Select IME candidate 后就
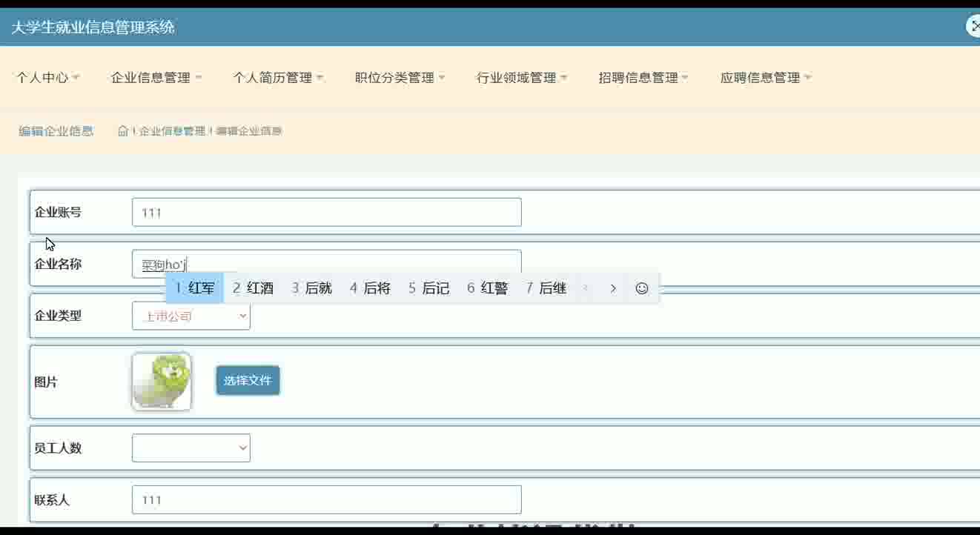This screenshot has width=980, height=535. click(311, 288)
